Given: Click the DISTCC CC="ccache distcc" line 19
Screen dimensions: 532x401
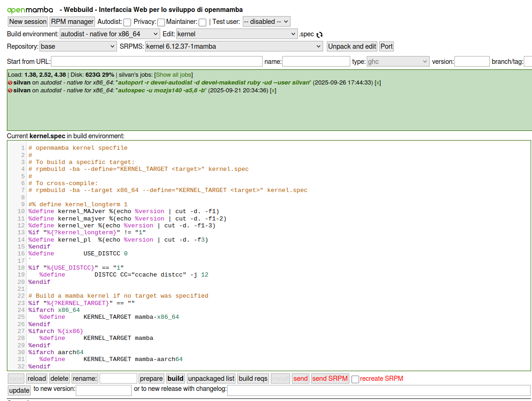Looking at the screenshot, I should tap(124, 275).
